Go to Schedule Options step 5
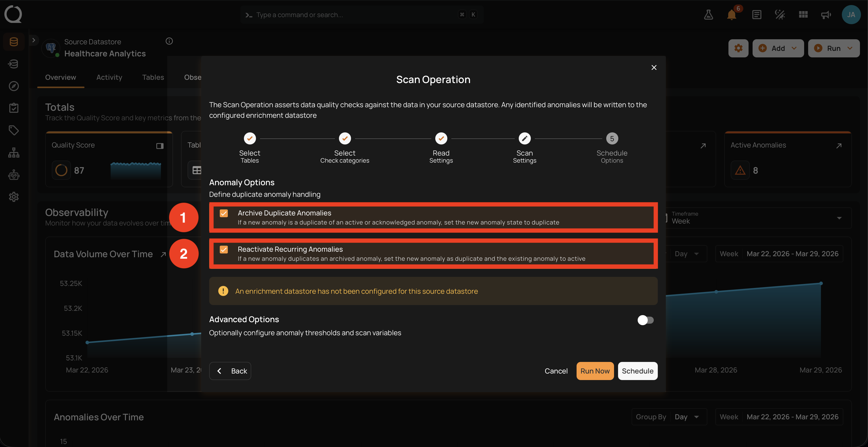The height and width of the screenshot is (447, 868). pos(612,148)
